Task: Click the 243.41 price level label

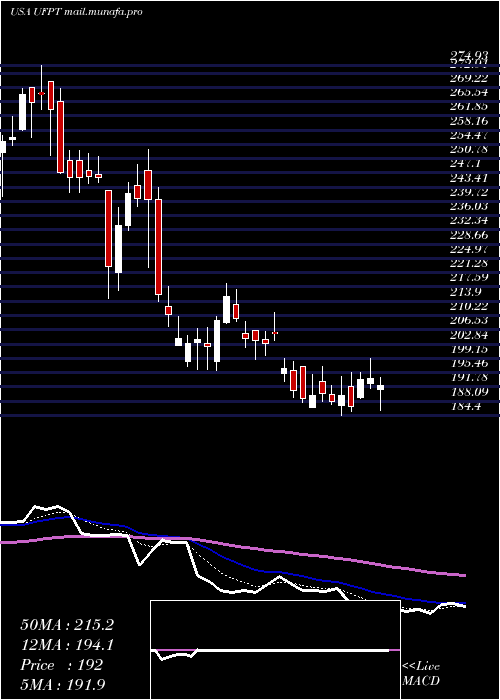Action: click(x=469, y=178)
